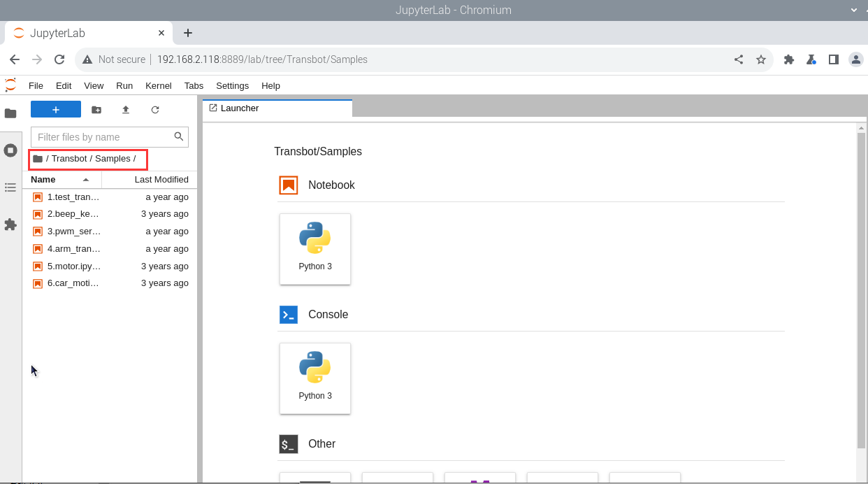Screen dimensions: 868x484
Task: Go back in the browser
Action: click(15, 59)
